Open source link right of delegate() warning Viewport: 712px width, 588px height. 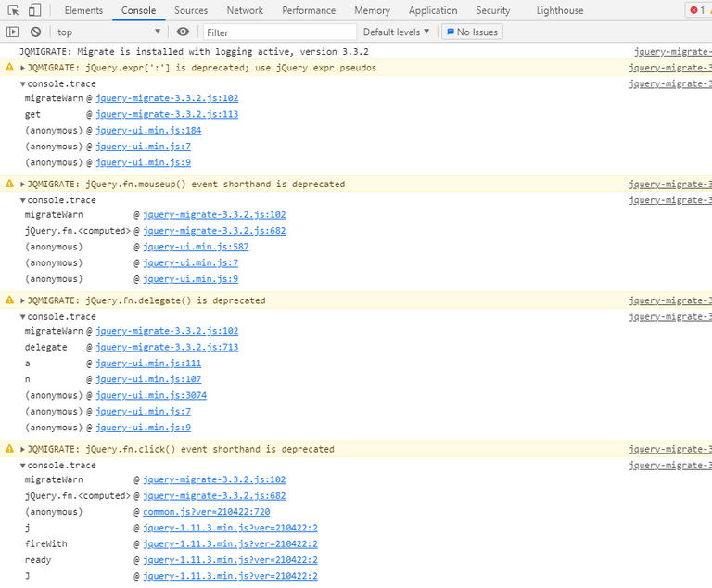670,300
